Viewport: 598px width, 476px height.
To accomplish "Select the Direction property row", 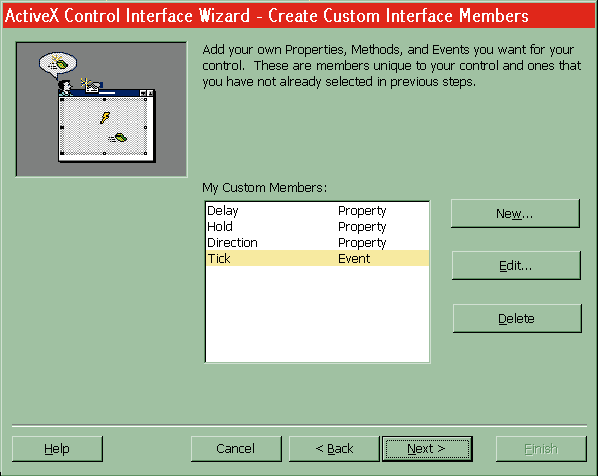I will click(317, 243).
